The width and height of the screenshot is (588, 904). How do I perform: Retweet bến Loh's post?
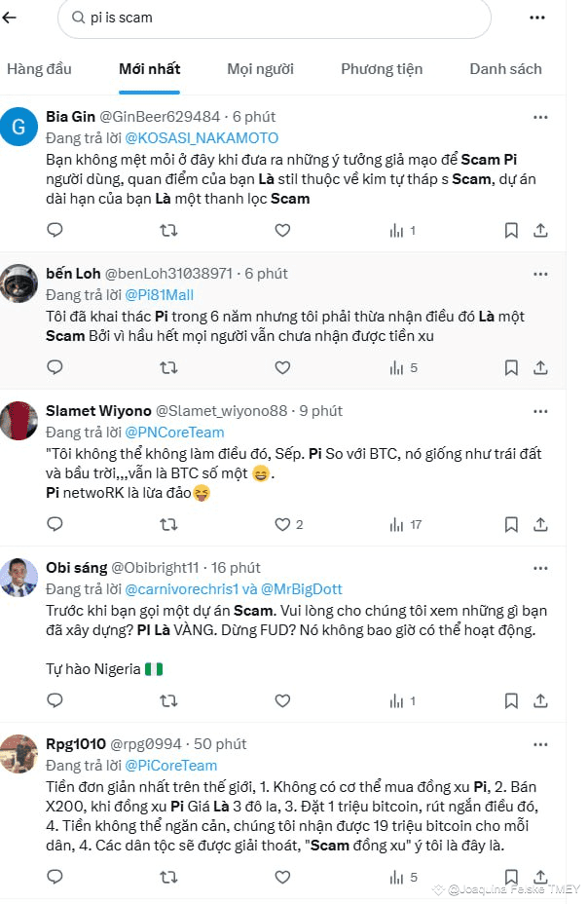coord(168,368)
